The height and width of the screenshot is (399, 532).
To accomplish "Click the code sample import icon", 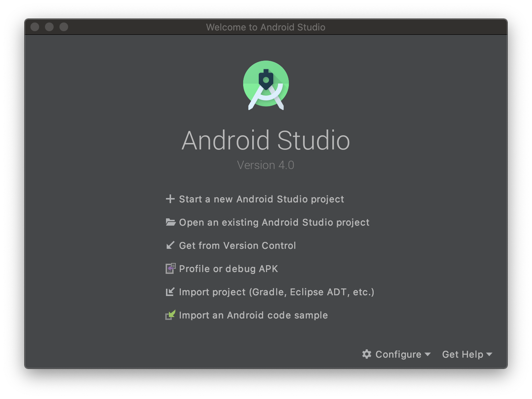I will point(170,315).
